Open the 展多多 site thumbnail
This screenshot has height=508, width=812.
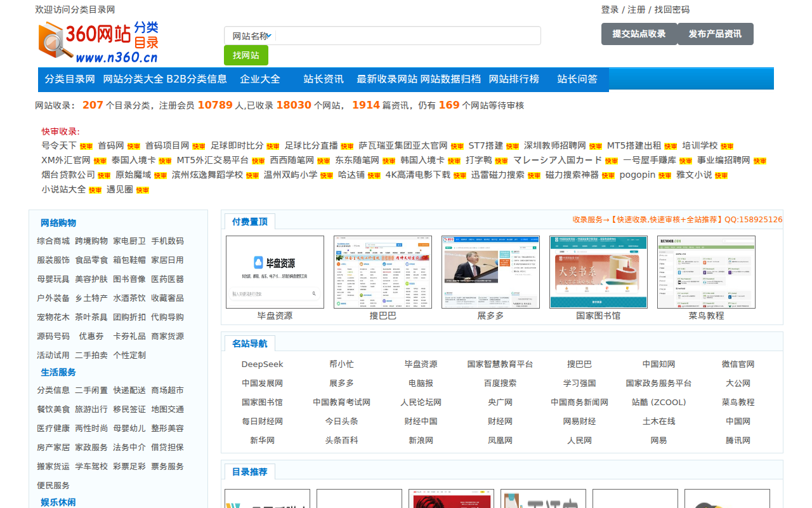490,272
